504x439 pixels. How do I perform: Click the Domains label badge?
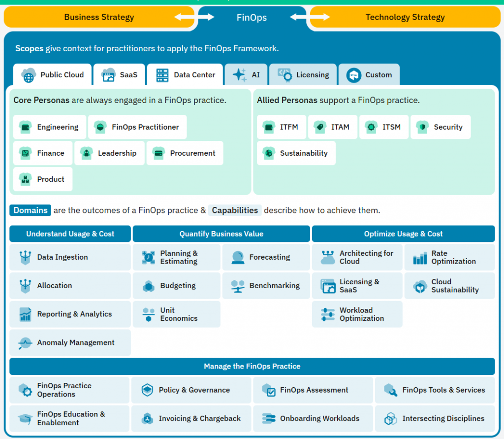point(31,210)
